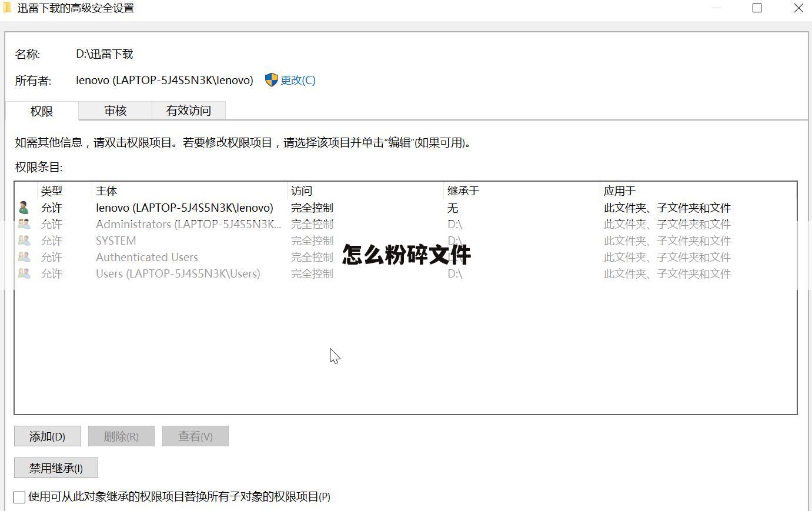Select the Authenticated Users permission entry
Image resolution: width=812 pixels, height=511 pixels.
click(x=406, y=257)
